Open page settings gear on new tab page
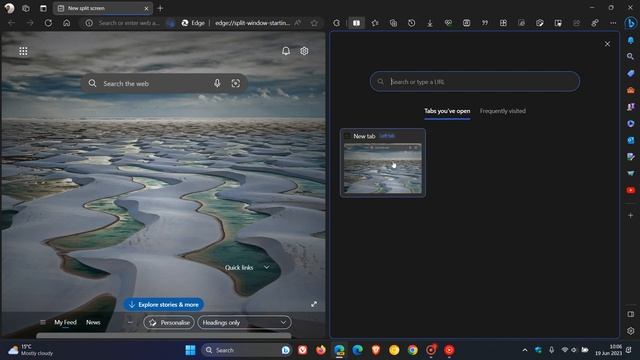640x360 pixels. (x=304, y=51)
